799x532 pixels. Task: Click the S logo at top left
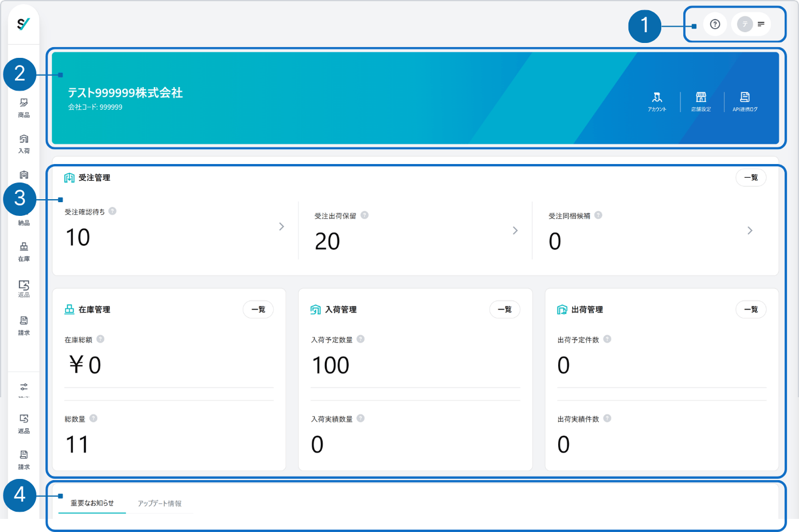[x=24, y=24]
